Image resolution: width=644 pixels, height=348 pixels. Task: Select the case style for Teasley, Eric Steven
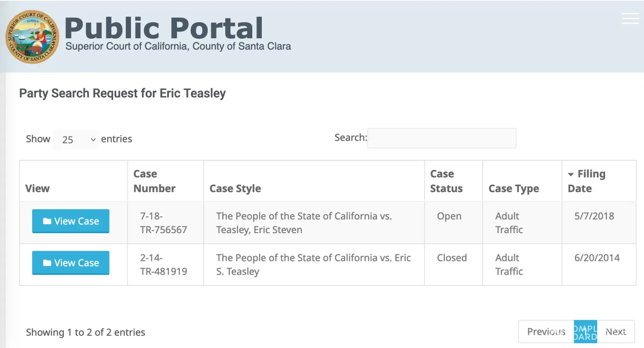(304, 223)
